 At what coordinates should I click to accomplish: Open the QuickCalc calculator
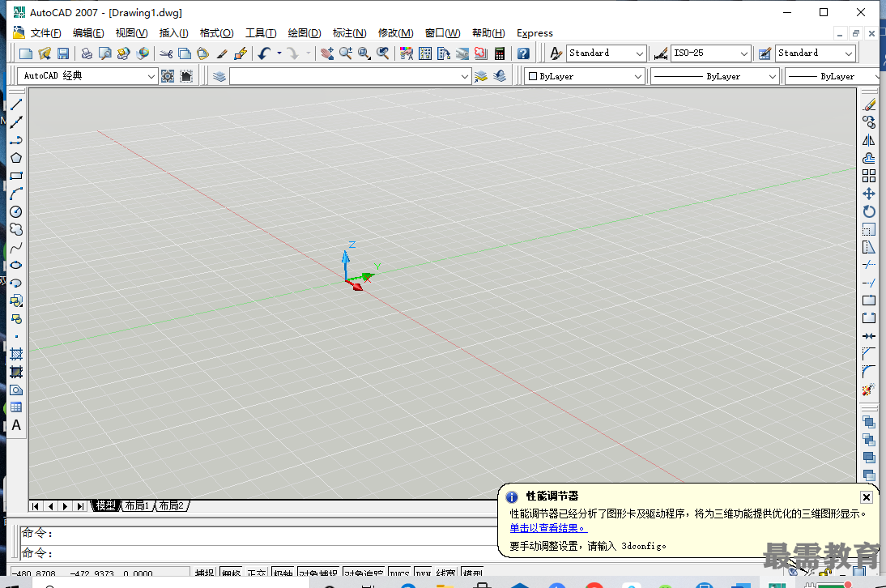tap(500, 53)
